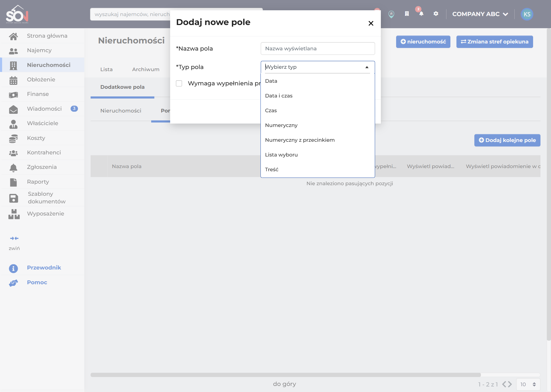Click the Finanse banknote icon
The height and width of the screenshot is (392, 551).
(x=13, y=95)
